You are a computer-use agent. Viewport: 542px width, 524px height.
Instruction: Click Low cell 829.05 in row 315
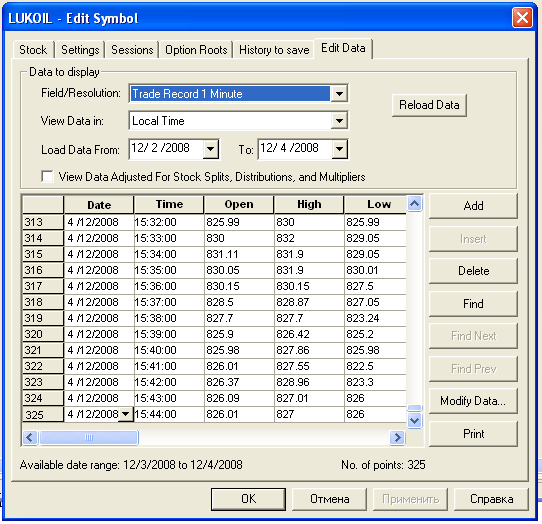pyautogui.click(x=375, y=254)
